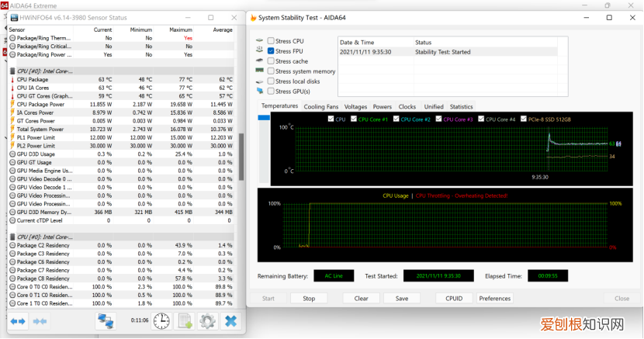Click the network remote monitoring computers icon
The height and width of the screenshot is (339, 644).
coord(106,321)
